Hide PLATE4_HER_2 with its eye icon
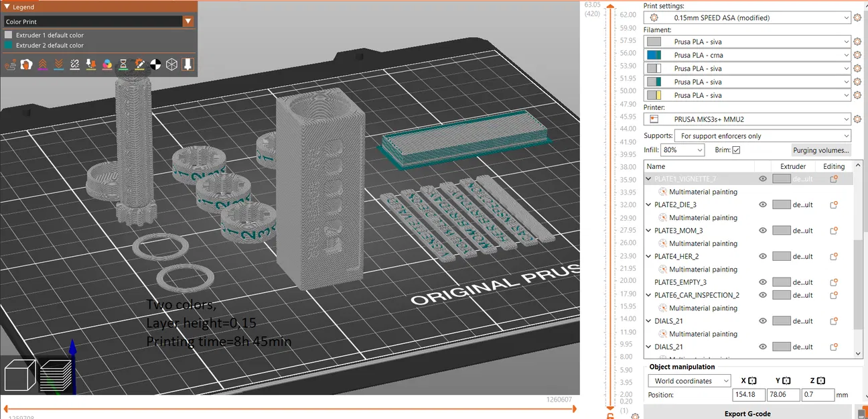This screenshot has height=419, width=868. pyautogui.click(x=763, y=257)
